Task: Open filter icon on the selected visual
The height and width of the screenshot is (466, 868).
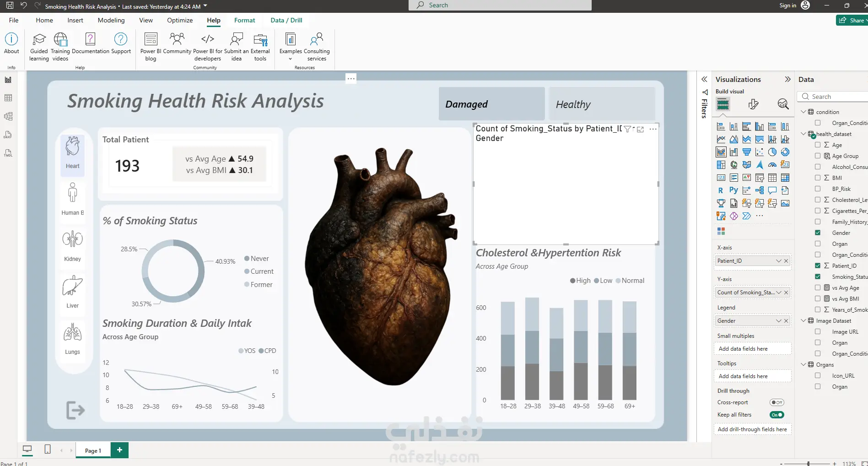Action: 627,129
